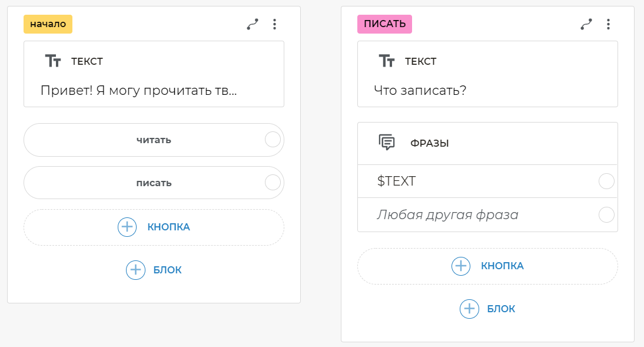Click the ФРАЗЫ speech bubble icon
644x347 pixels.
[387, 142]
